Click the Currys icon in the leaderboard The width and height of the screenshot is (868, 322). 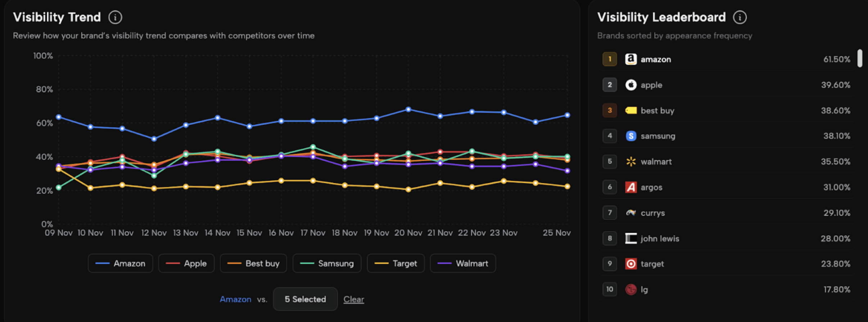point(631,213)
